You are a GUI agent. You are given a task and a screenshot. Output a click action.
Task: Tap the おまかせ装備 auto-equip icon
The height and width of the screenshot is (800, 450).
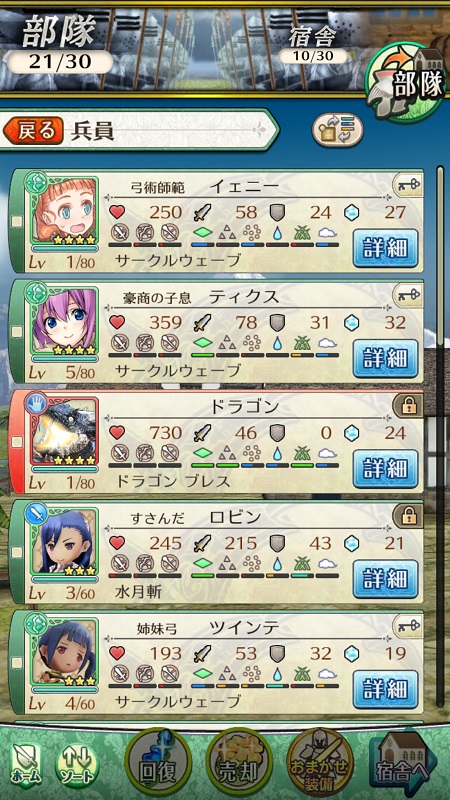(320, 763)
